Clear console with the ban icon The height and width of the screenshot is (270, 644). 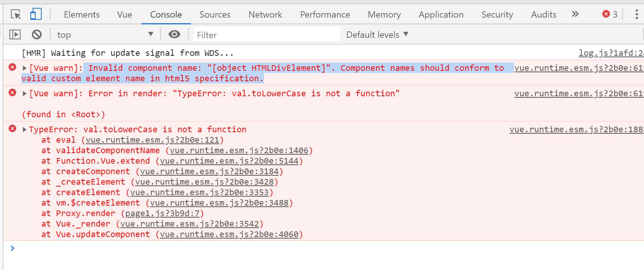[x=37, y=35]
